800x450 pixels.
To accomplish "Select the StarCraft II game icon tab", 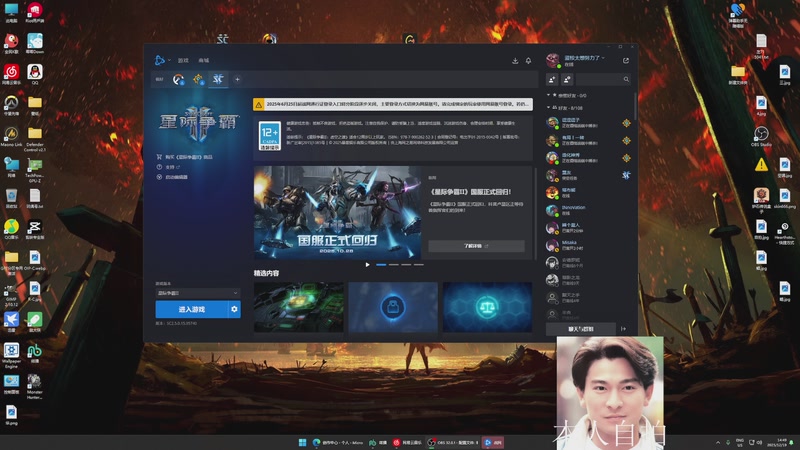I will coord(218,79).
